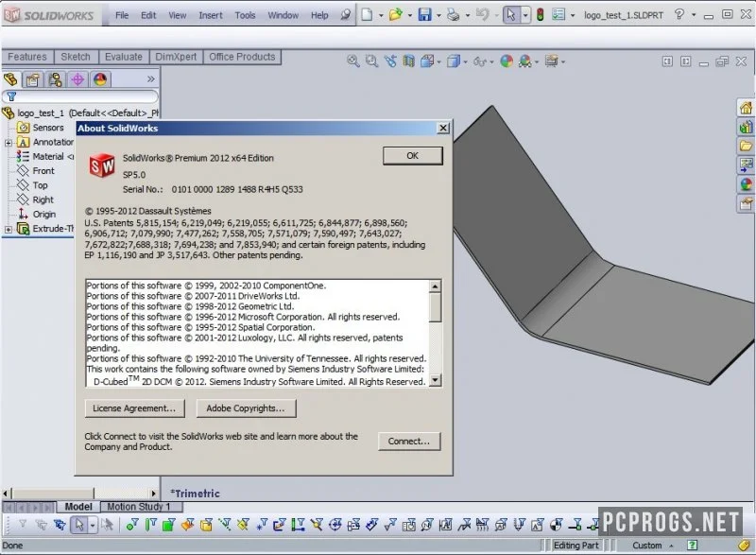The height and width of the screenshot is (555, 756).
Task: Activate the Select cursor tool in top toolbar
Action: pos(511,15)
